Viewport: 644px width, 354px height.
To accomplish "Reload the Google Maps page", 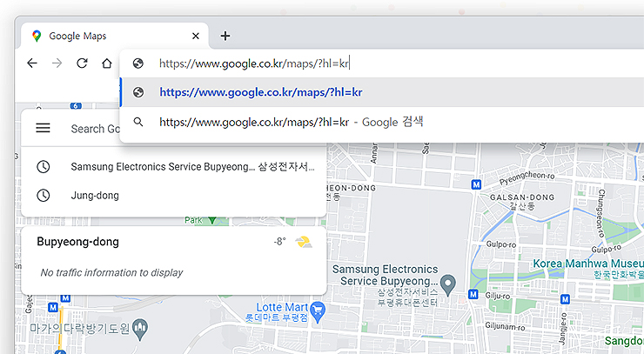I will click(x=82, y=63).
